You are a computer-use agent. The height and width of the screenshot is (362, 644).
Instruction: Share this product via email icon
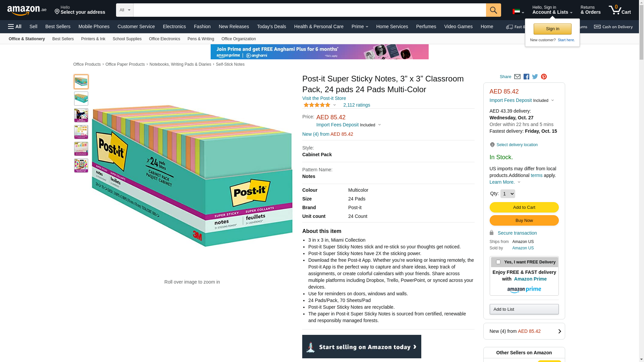point(517,77)
